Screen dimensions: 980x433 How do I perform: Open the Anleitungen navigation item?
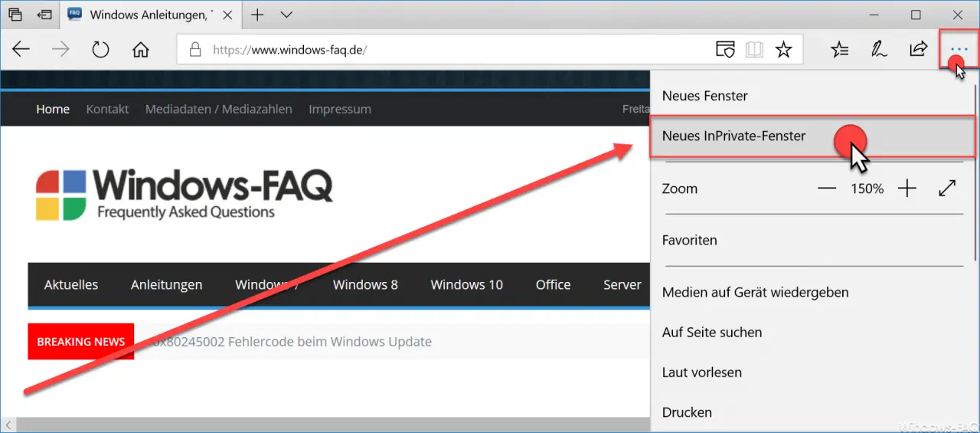(167, 284)
